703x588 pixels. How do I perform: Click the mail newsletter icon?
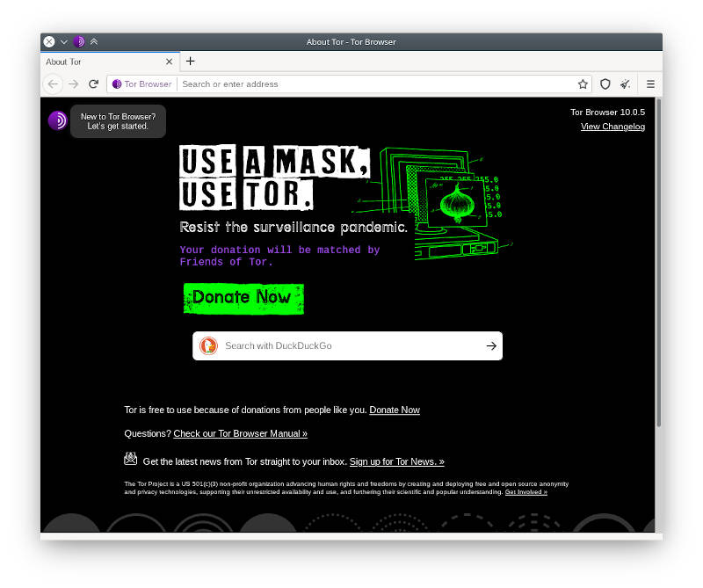pyautogui.click(x=130, y=459)
